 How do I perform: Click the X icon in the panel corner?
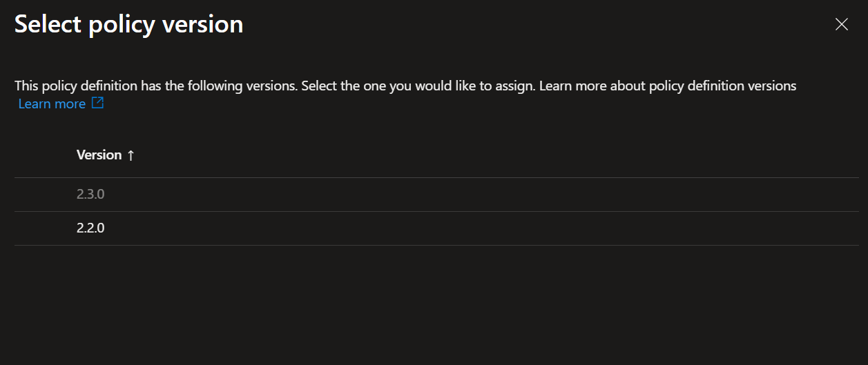pyautogui.click(x=841, y=24)
